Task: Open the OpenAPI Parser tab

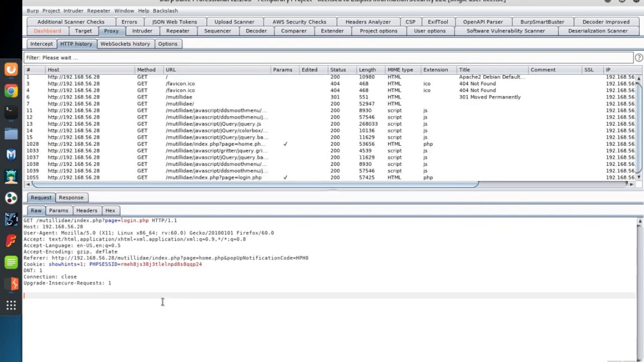Action: (x=483, y=22)
